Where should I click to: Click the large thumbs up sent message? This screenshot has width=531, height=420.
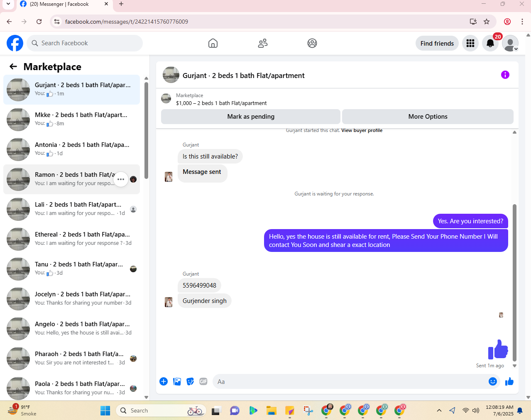(x=498, y=349)
